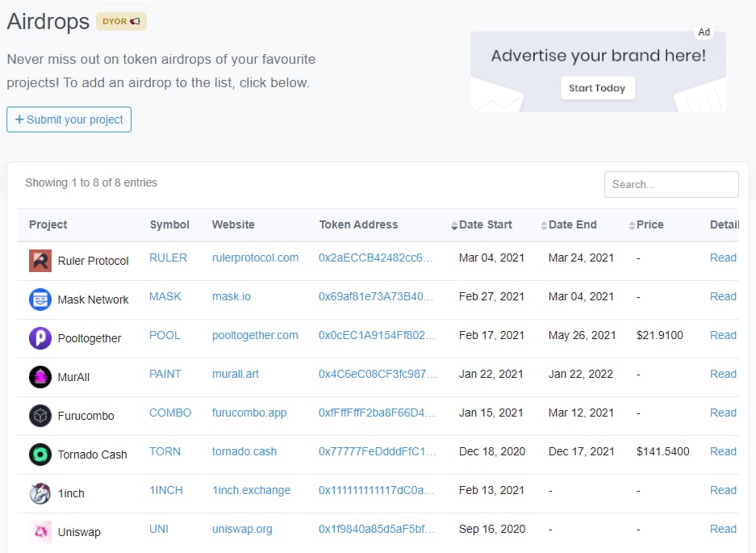Click Read details for Pooltogether row
Screen dimensions: 756x553
[723, 335]
